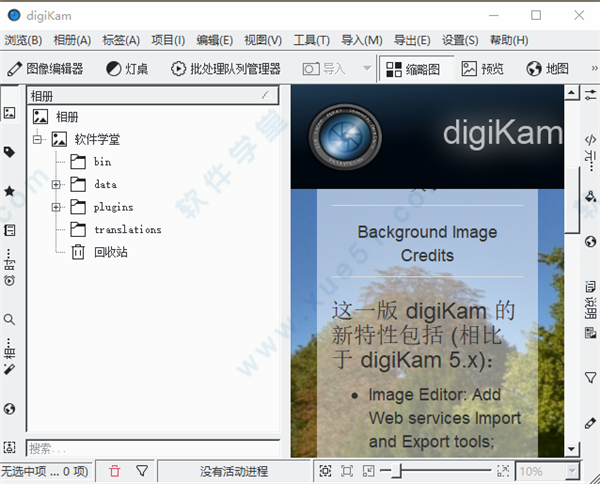Open the 项目(I) menu

tap(168, 40)
